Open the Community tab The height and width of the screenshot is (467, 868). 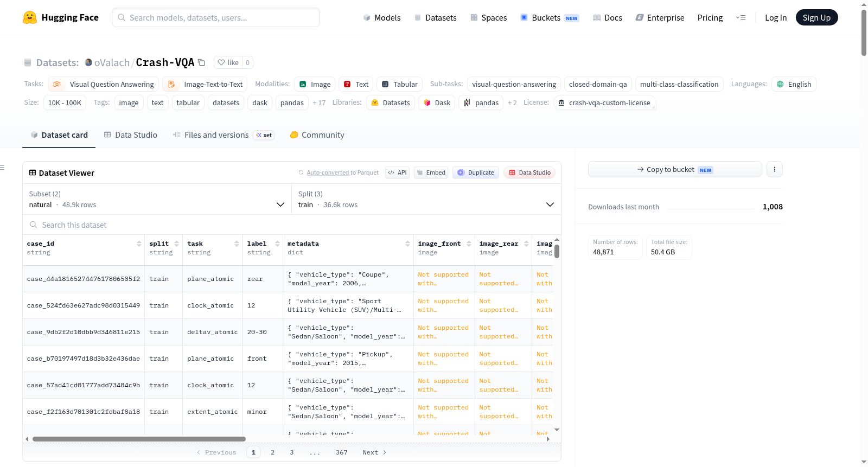pyautogui.click(x=317, y=135)
